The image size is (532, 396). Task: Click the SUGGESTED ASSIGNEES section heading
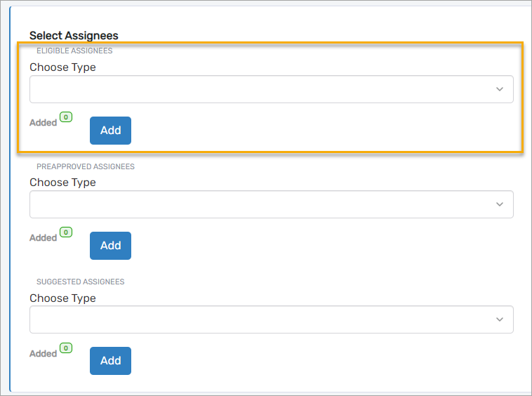coord(80,282)
